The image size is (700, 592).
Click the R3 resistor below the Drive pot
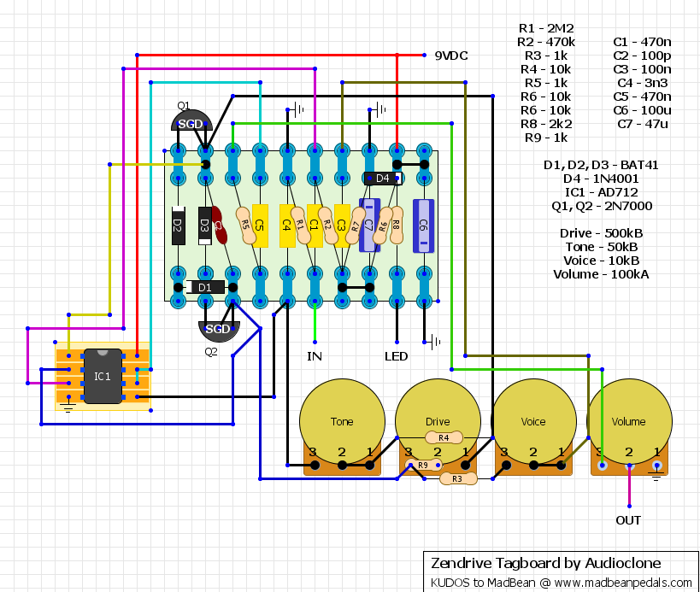(458, 478)
